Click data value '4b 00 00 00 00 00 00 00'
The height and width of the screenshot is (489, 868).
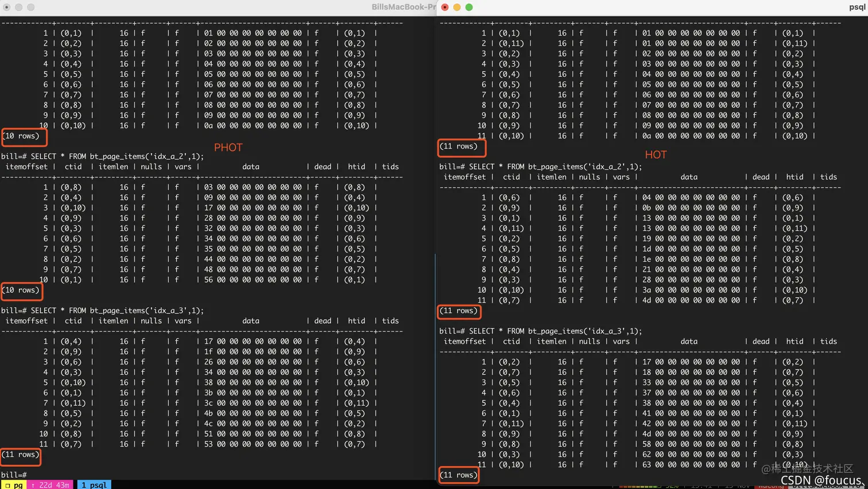253,413
